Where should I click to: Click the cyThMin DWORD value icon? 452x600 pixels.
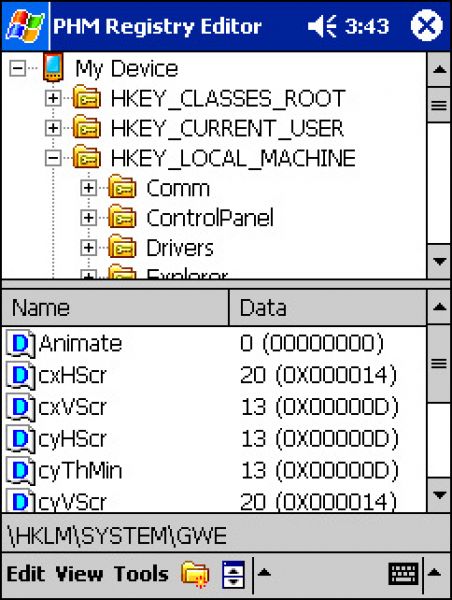[x=21, y=471]
